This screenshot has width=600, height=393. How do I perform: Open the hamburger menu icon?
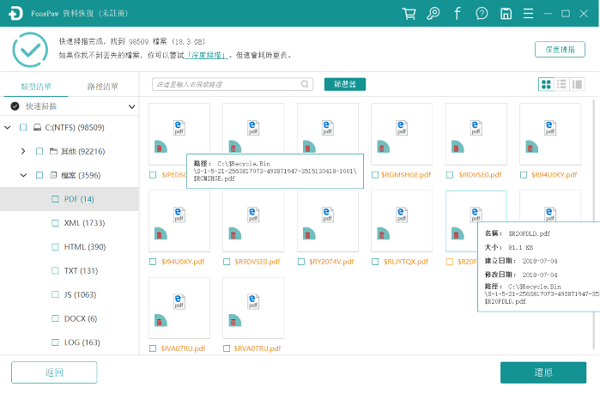[528, 14]
